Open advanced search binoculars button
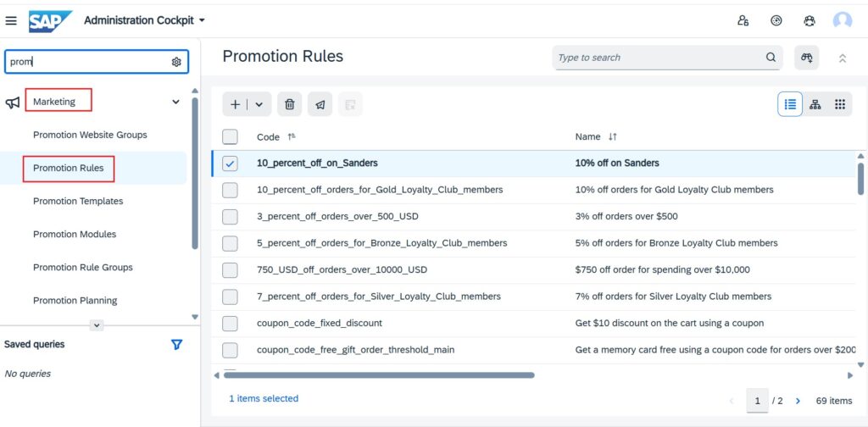 (807, 58)
